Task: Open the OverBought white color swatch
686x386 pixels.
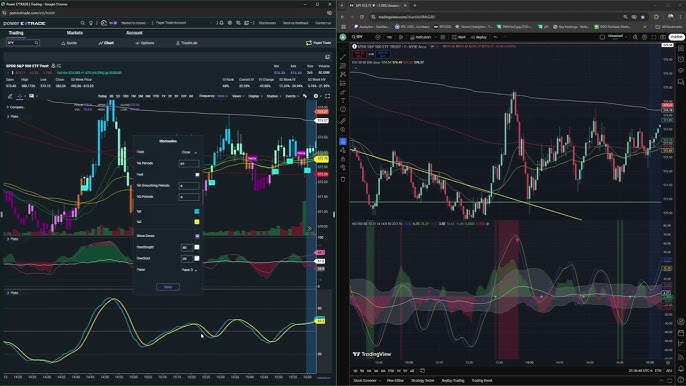Action: [x=197, y=247]
